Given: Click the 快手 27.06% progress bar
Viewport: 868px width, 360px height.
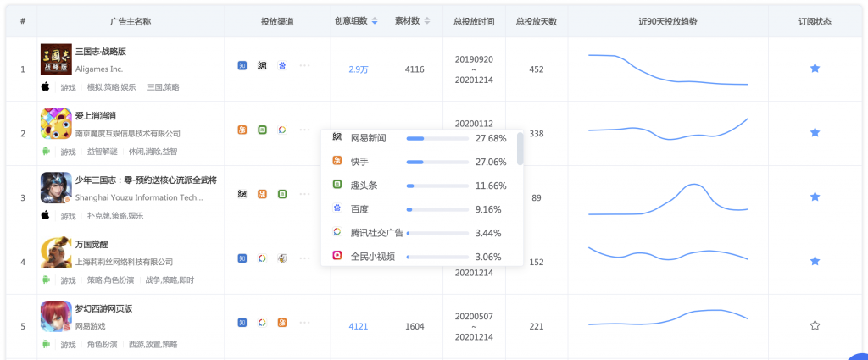Looking at the screenshot, I should pos(437,162).
